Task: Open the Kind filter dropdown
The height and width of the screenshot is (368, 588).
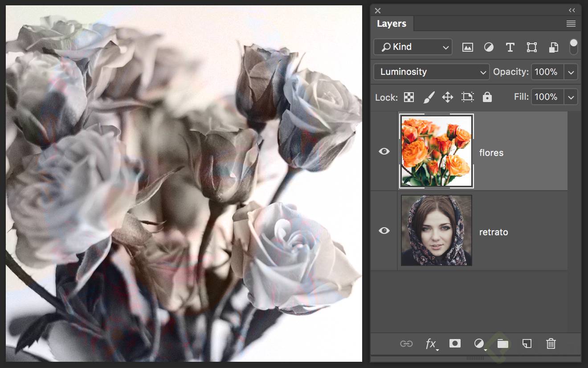Action: coord(413,47)
